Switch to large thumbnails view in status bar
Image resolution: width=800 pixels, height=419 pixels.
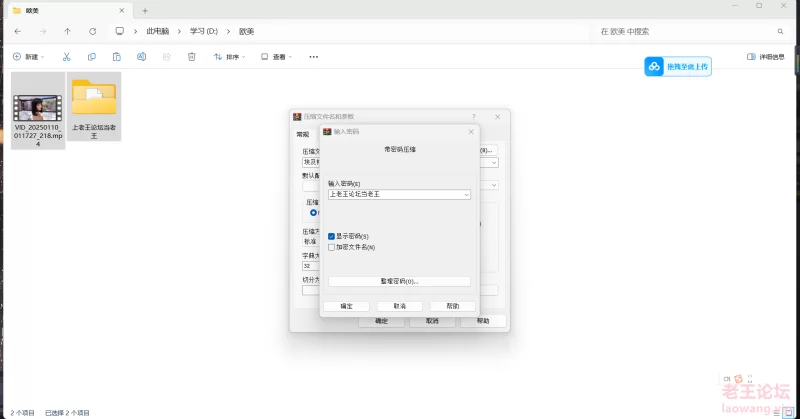click(789, 412)
